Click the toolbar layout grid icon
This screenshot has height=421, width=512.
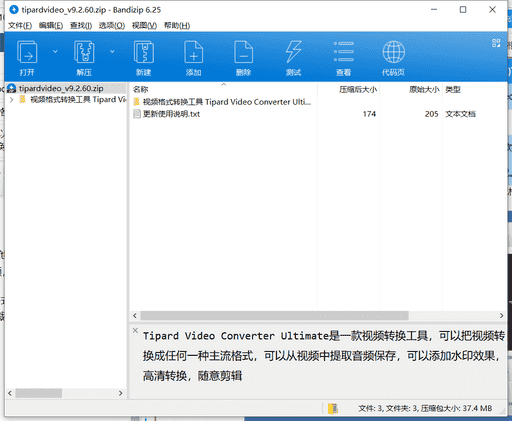tap(496, 43)
